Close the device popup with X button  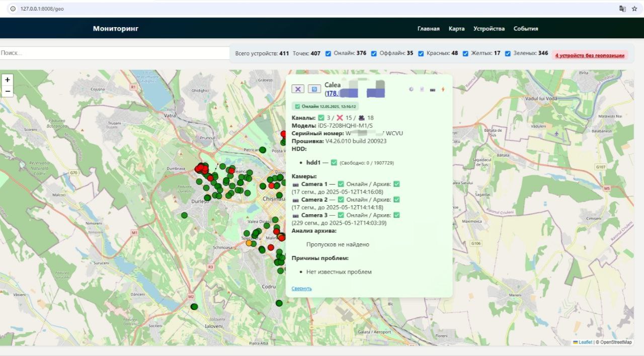point(298,89)
